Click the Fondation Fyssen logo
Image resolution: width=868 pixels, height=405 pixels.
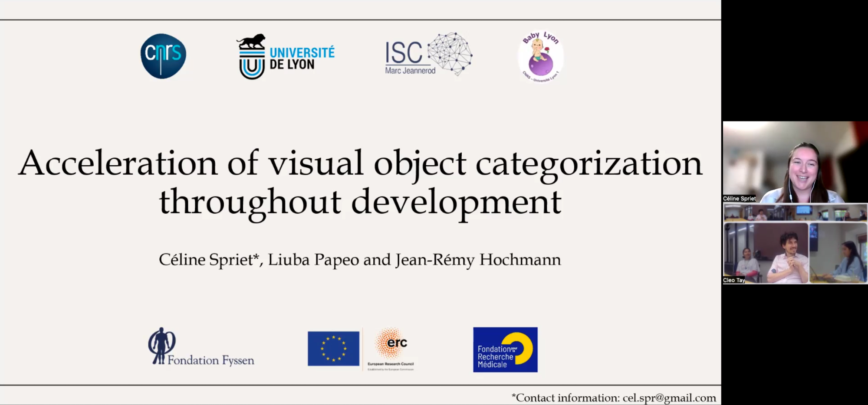(x=201, y=347)
